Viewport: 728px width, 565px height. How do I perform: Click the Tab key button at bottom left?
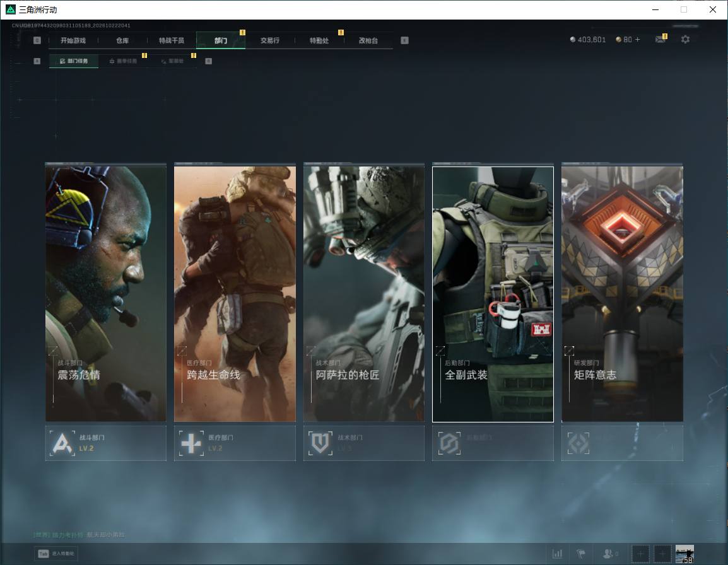pyautogui.click(x=56, y=554)
